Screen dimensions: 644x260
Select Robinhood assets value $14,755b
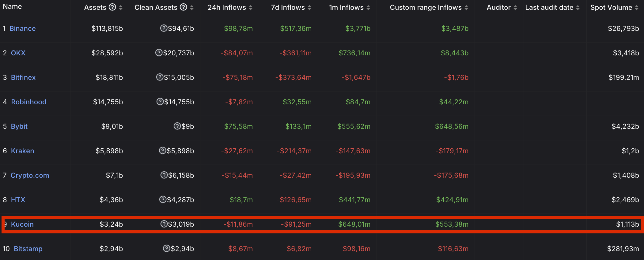[x=108, y=102]
